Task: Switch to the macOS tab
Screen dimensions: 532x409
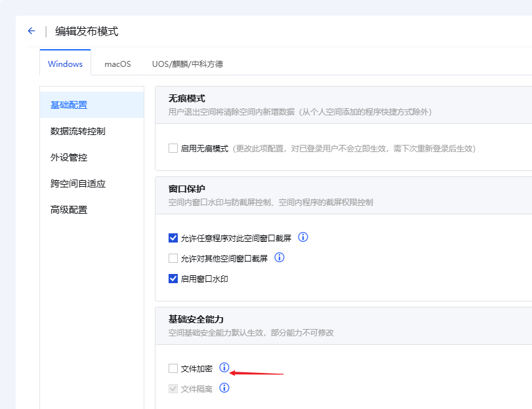Action: (117, 64)
